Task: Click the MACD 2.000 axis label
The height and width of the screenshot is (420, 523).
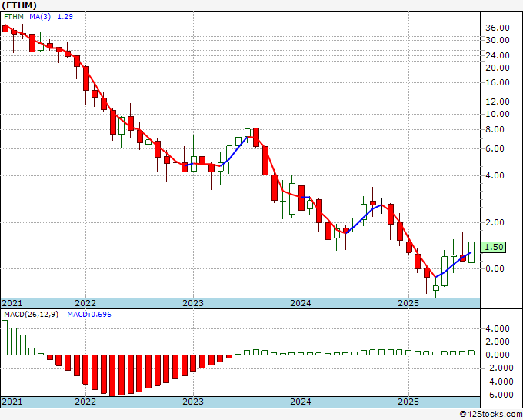Action: pos(498,342)
